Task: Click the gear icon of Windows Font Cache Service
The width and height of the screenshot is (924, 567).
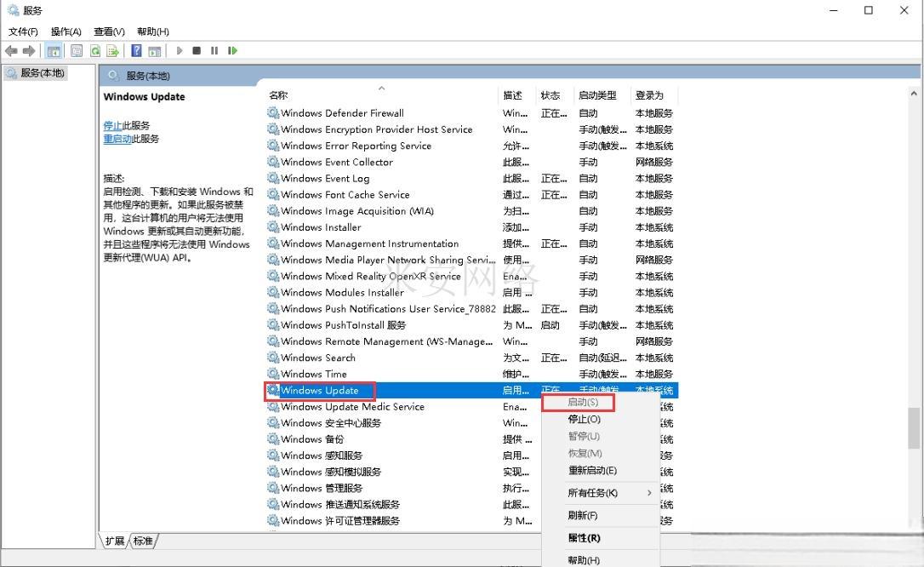Action: (x=273, y=194)
